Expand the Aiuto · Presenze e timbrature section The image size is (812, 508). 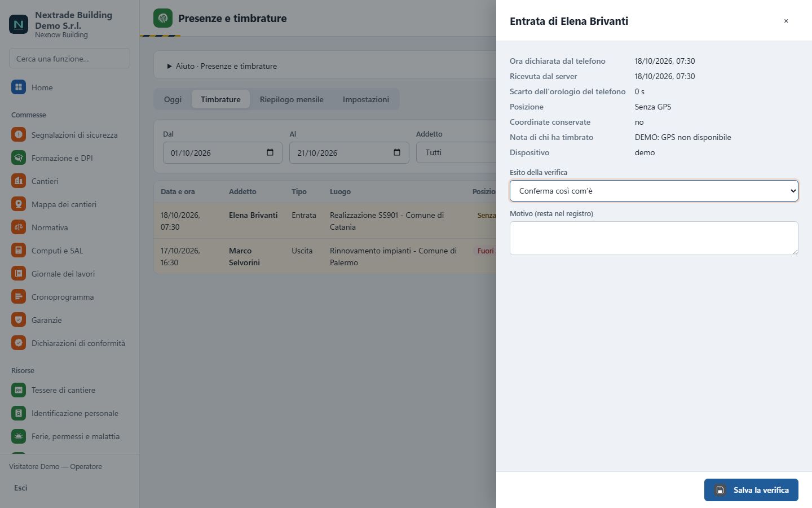pyautogui.click(x=222, y=66)
